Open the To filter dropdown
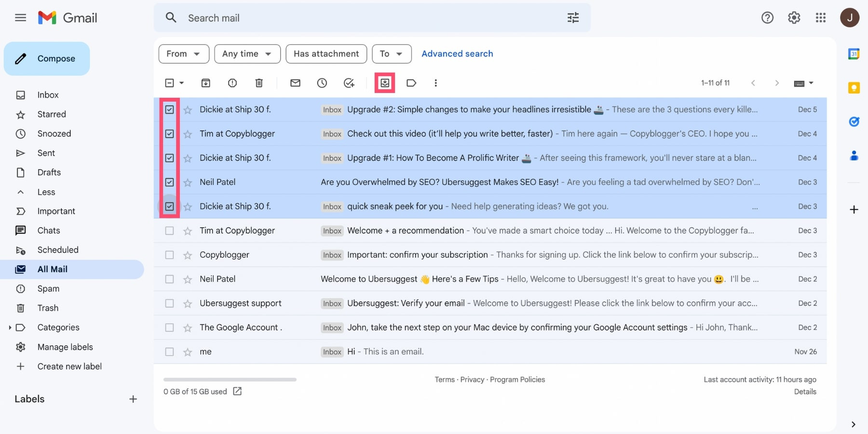868x434 pixels. click(392, 54)
